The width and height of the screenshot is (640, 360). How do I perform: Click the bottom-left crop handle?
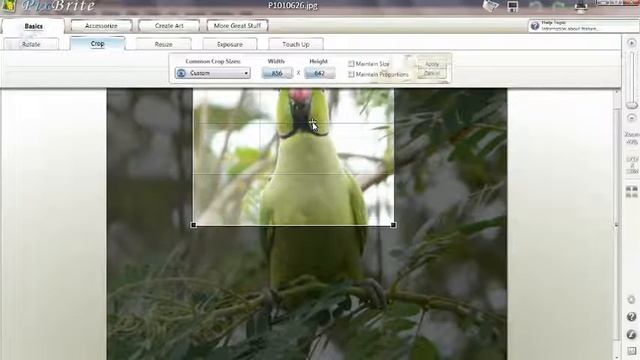193,225
